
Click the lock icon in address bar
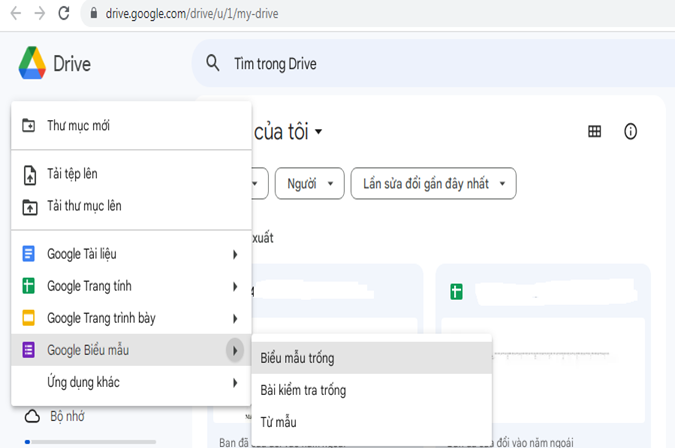click(x=93, y=13)
